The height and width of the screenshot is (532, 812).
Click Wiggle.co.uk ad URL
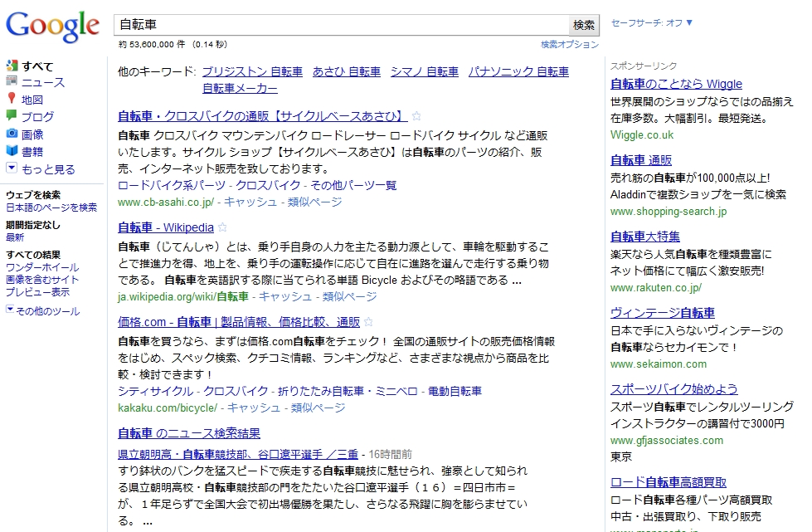[x=642, y=134]
